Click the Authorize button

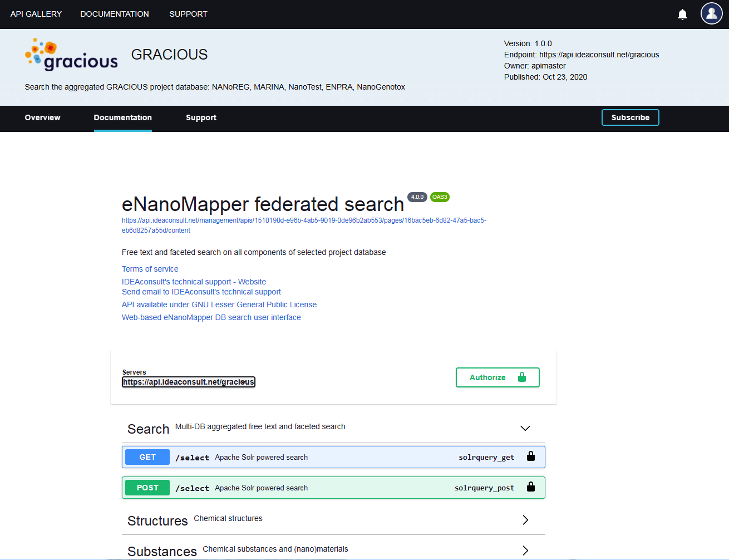pyautogui.click(x=497, y=377)
